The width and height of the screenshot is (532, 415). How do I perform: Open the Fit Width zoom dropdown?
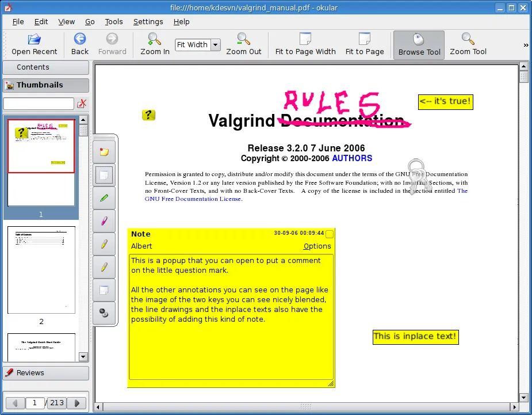216,45
